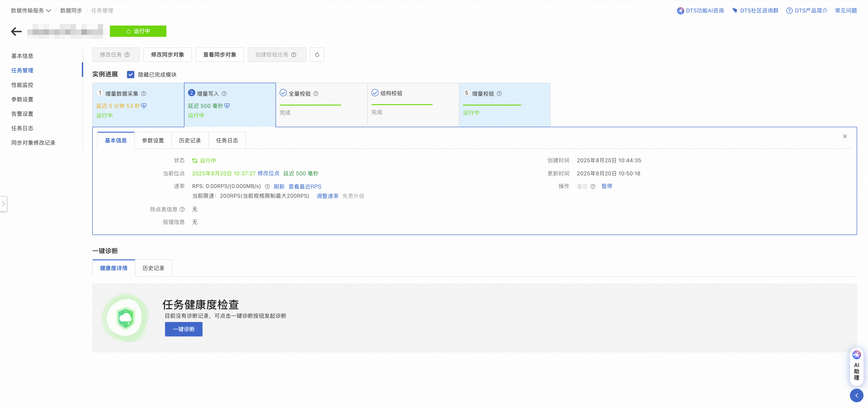Click help icon next to 增量校验
This screenshot has width=868, height=409.
(499, 94)
